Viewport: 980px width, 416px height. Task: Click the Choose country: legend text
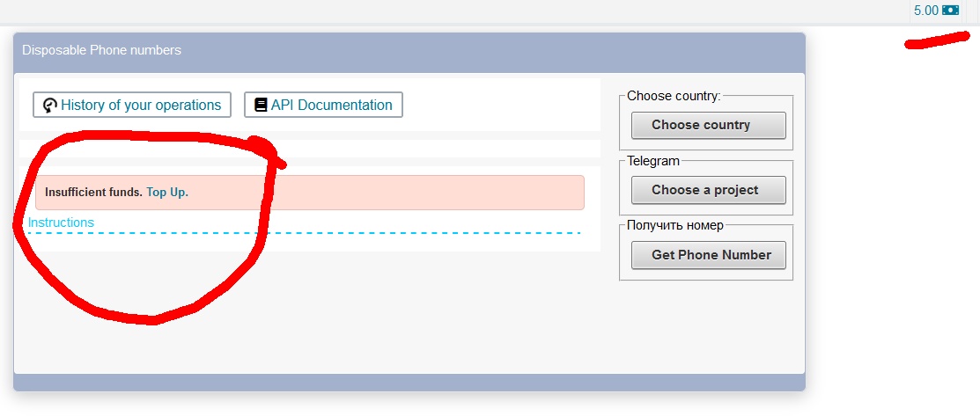tap(674, 96)
